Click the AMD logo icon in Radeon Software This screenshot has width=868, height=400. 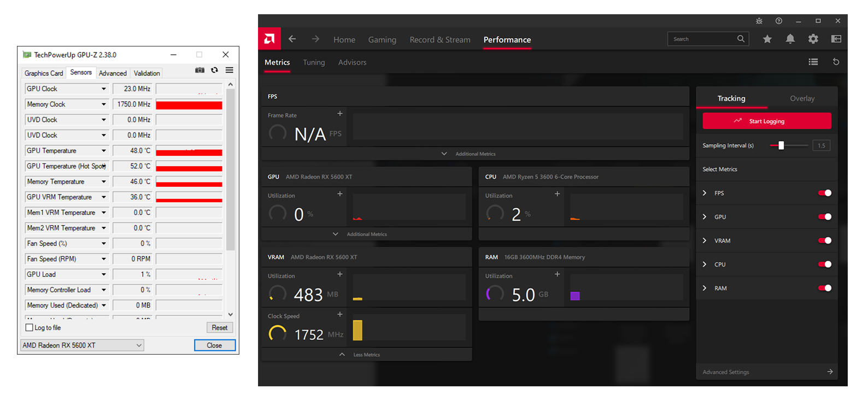269,39
